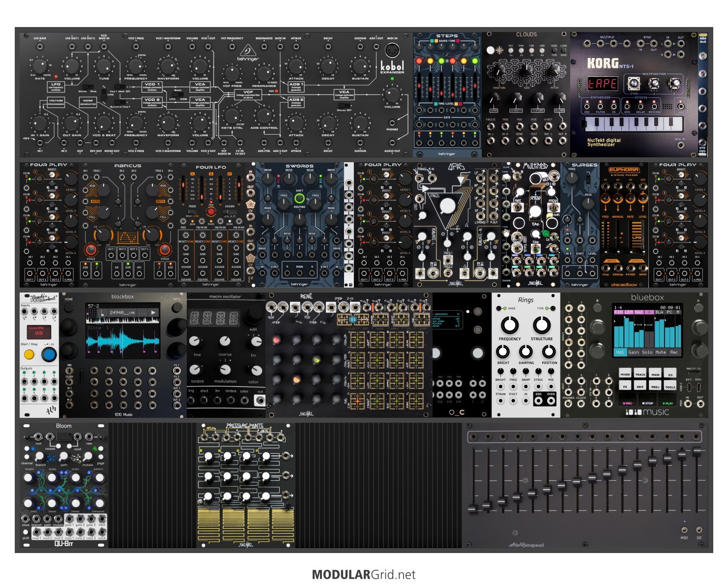The height and width of the screenshot is (585, 728).
Task: Flip the LFO waveform switch on Kobol
Action: [x=104, y=94]
